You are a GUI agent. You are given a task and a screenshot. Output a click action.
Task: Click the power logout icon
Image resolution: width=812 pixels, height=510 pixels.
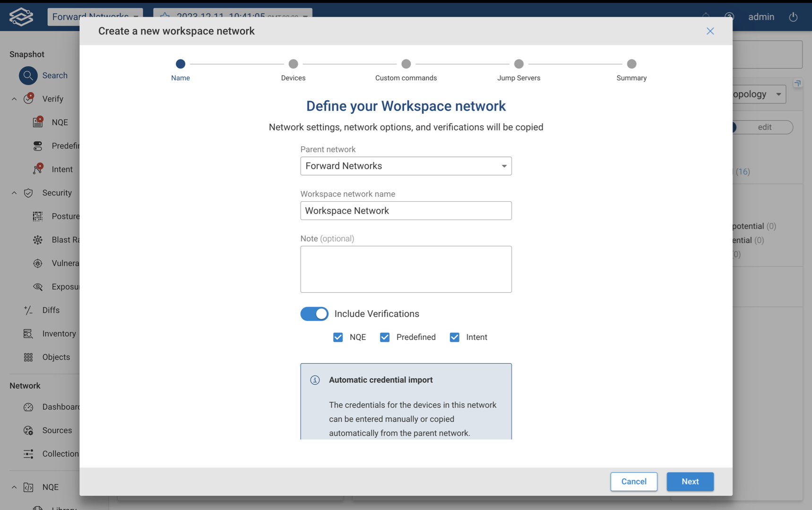(x=793, y=17)
